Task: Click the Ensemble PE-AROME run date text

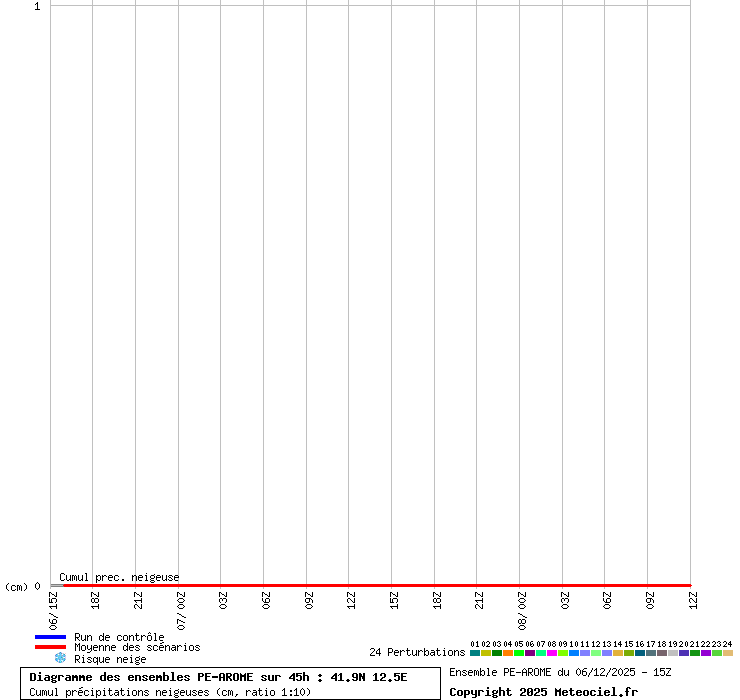Action: point(560,672)
